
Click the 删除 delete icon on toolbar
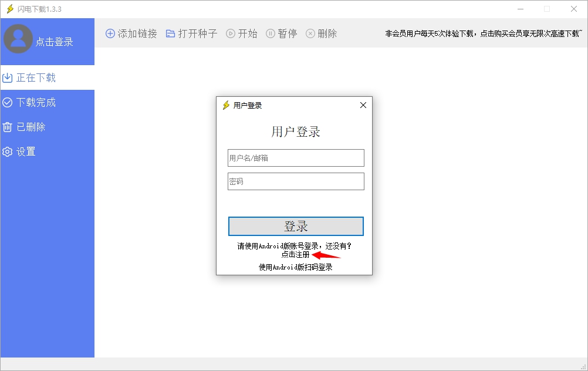(310, 33)
